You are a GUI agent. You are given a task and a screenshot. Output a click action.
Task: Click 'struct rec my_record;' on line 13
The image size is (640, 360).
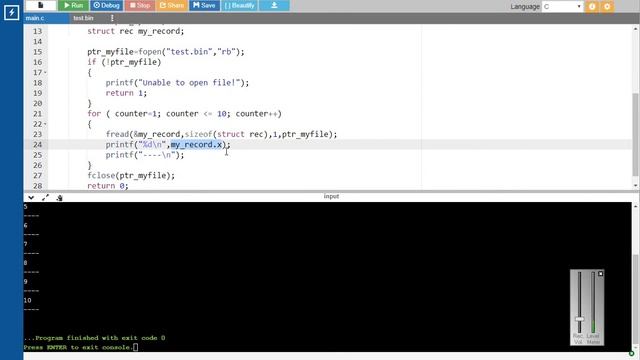click(136, 31)
